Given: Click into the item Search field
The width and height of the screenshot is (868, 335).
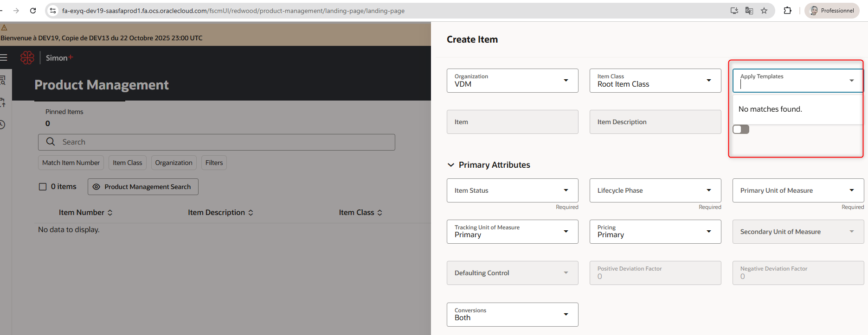Looking at the screenshot, I should click(217, 142).
